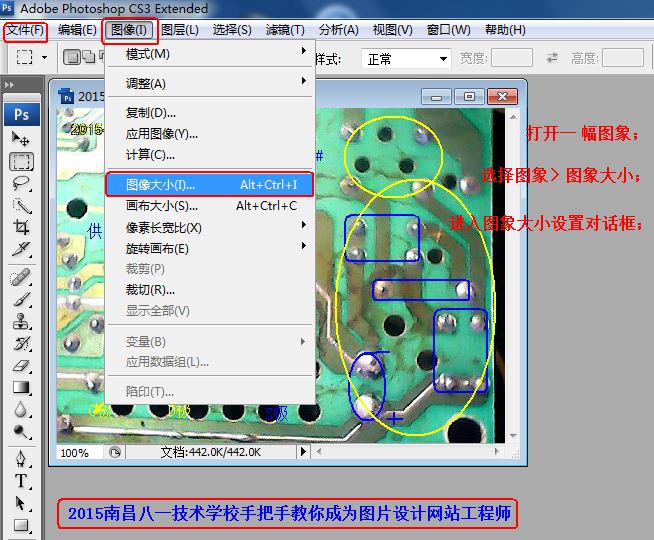Open the tool preset picker arrow

click(x=44, y=58)
